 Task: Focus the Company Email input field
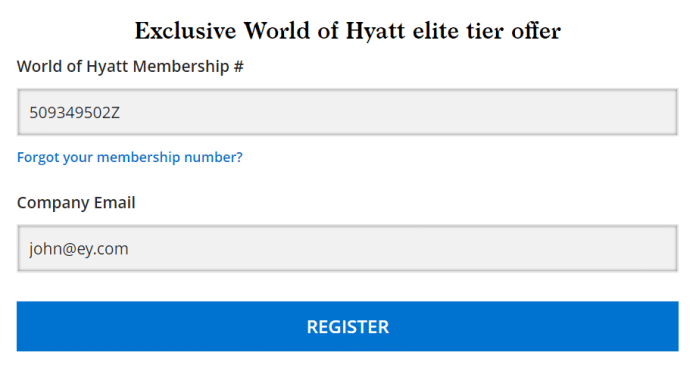point(348,248)
